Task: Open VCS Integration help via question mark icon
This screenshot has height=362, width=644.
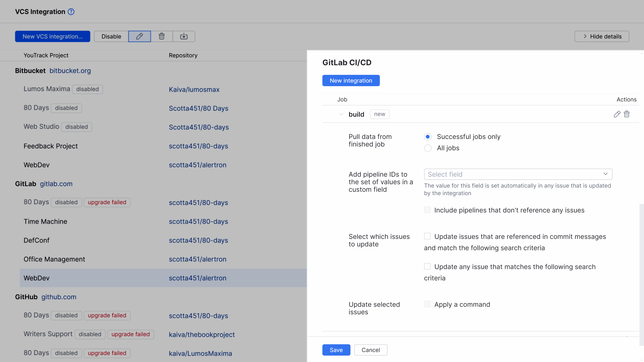Action: pyautogui.click(x=71, y=12)
